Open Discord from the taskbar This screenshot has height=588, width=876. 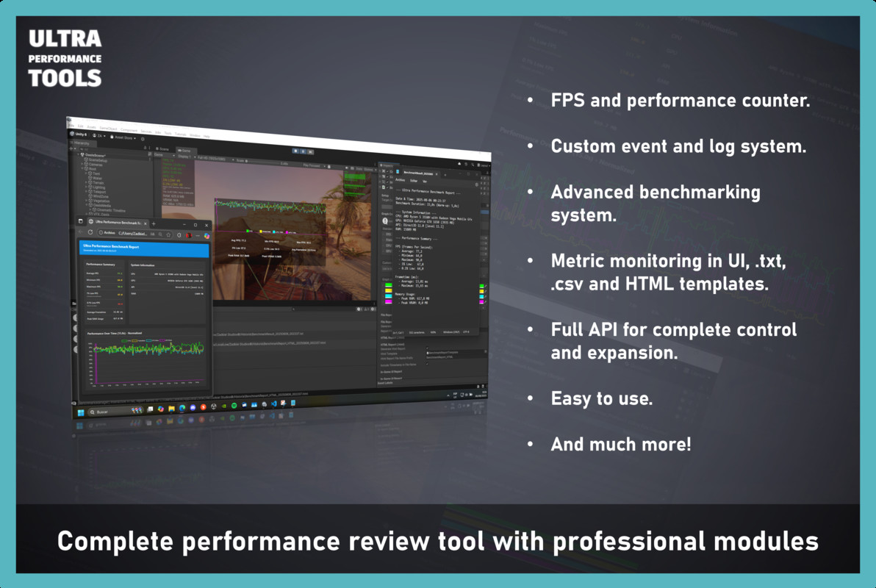193,407
